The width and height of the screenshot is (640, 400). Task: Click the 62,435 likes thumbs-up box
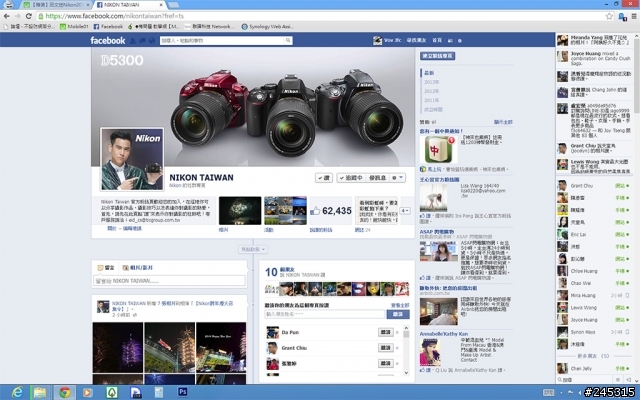tap(331, 211)
